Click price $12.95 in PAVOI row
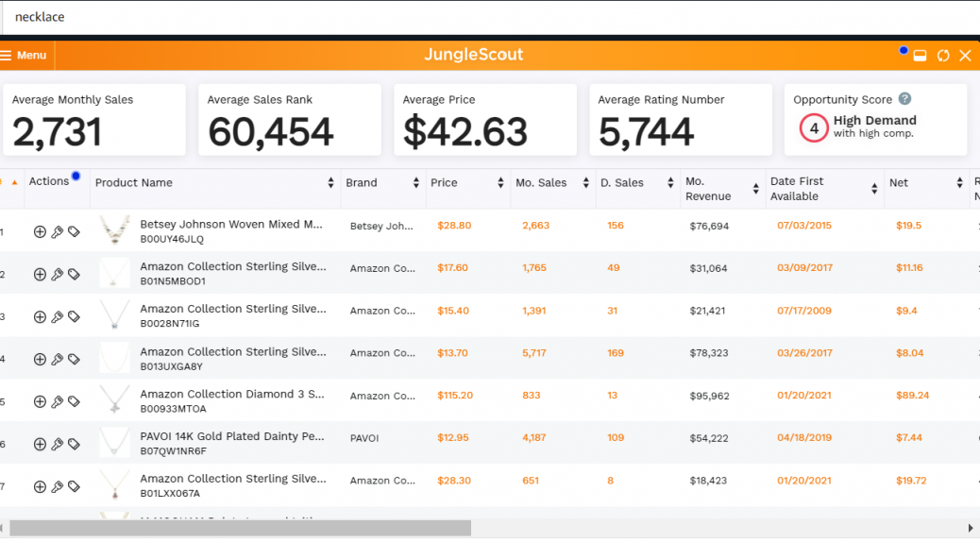Image resolution: width=980 pixels, height=542 pixels. pos(453,437)
